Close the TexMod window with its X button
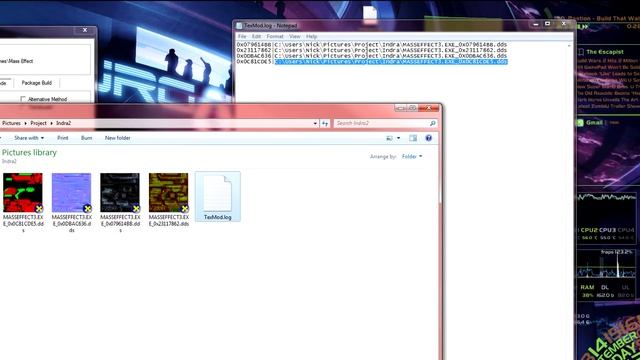Viewport: 640px width, 360px height. pyautogui.click(x=85, y=30)
